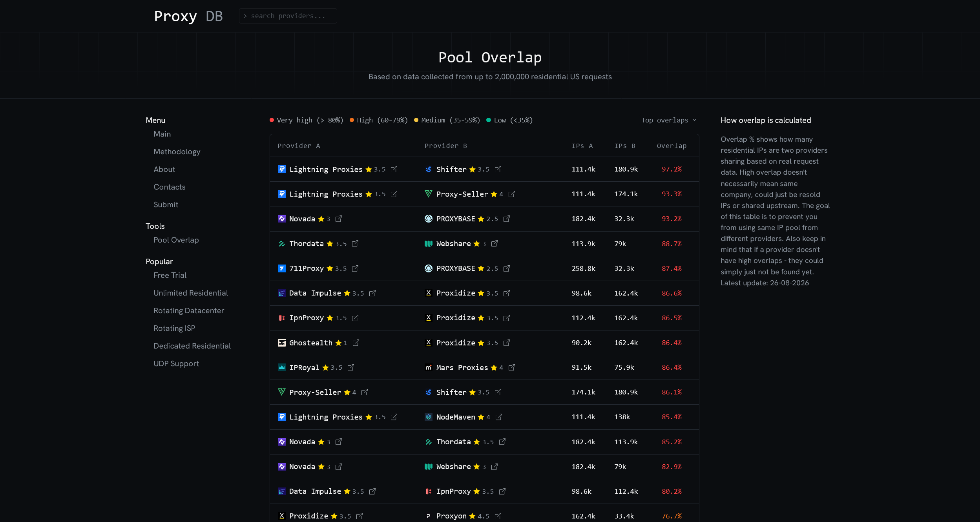The image size is (980, 522).
Task: Open IpnProxy external link in the 86.5% row
Action: [x=355, y=318]
